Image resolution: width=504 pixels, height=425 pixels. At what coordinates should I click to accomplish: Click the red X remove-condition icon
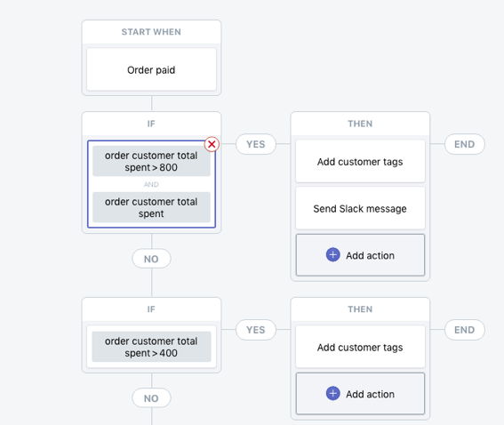[x=212, y=144]
